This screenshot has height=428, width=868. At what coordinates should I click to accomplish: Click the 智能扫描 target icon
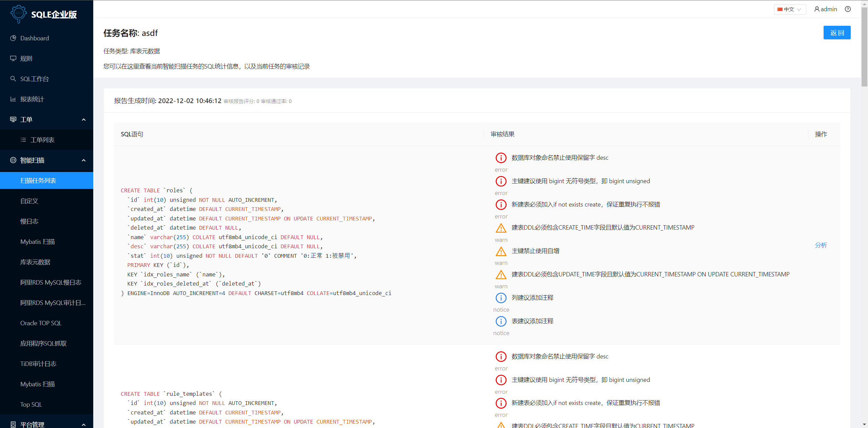[13, 160]
